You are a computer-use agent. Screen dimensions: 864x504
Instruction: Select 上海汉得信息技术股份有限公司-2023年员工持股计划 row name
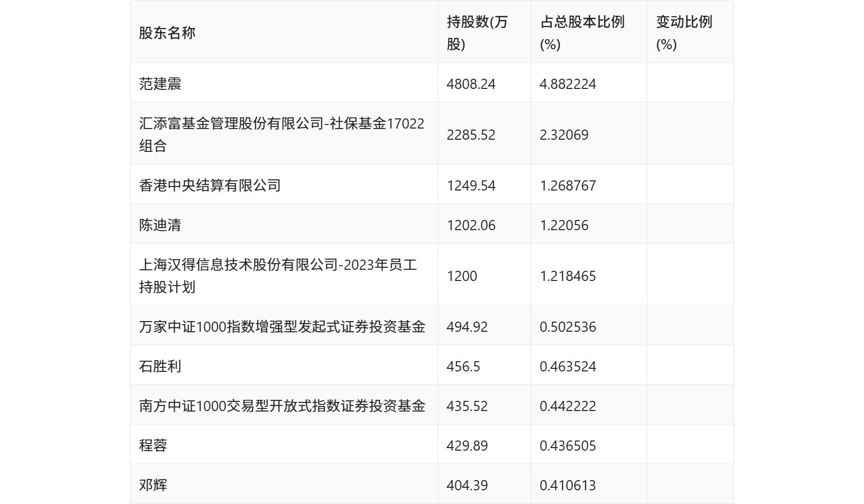[x=278, y=276]
